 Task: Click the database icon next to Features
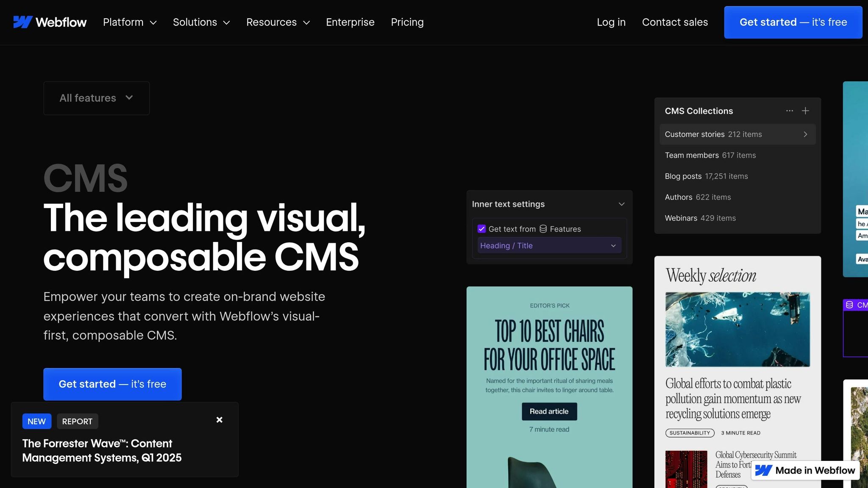[x=543, y=229]
